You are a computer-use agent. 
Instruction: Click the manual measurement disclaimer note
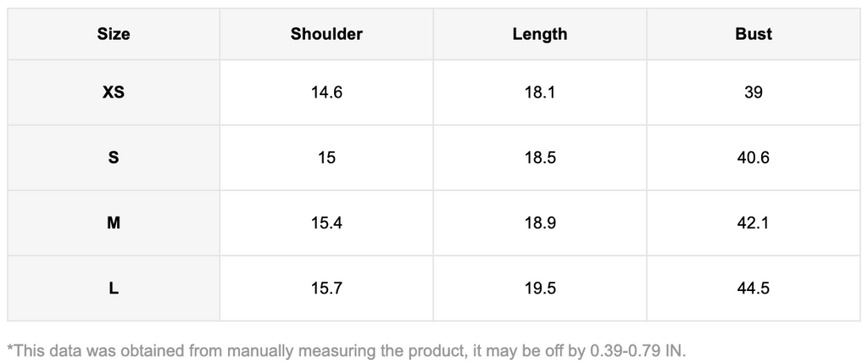click(x=346, y=350)
